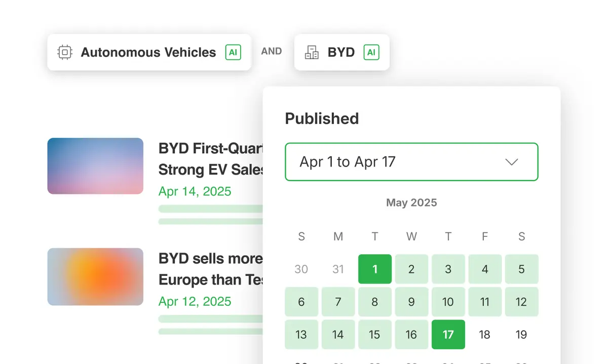Viewport: 608px width, 364px height.
Task: Select calendar day 13
Action: [301, 335]
